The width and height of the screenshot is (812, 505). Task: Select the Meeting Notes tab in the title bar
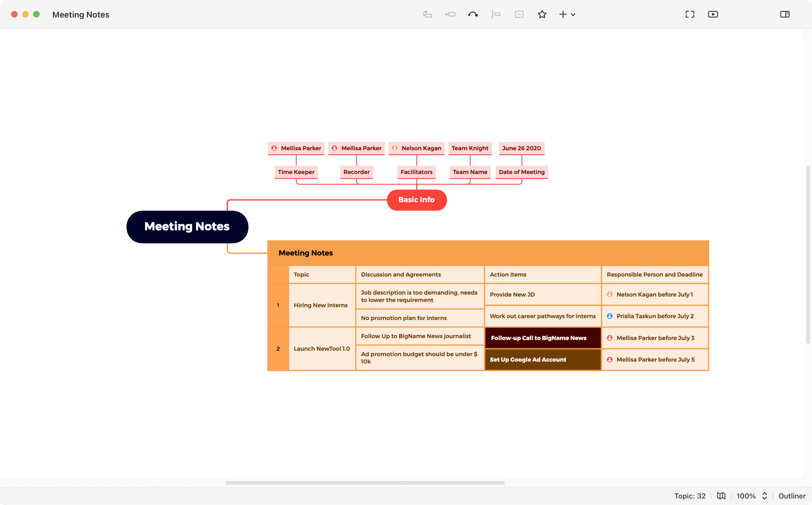pyautogui.click(x=81, y=15)
